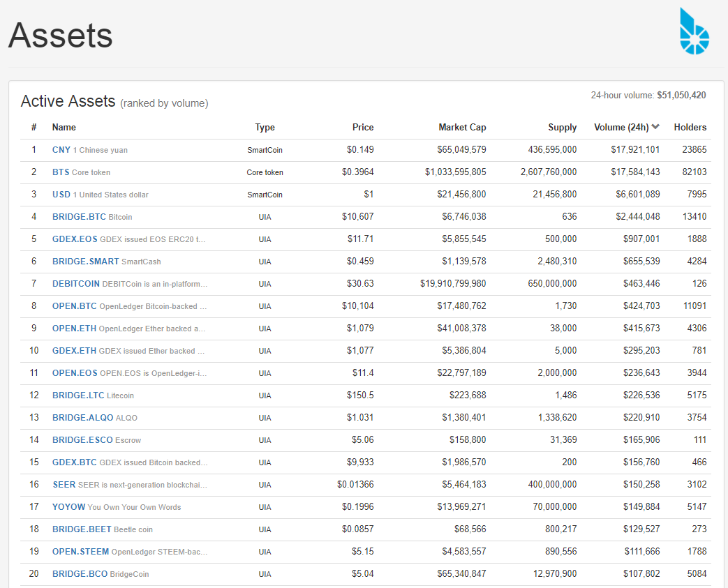Open the BRIDGE.ESCO asset link
Screen dimensions: 728x588
click(x=82, y=440)
